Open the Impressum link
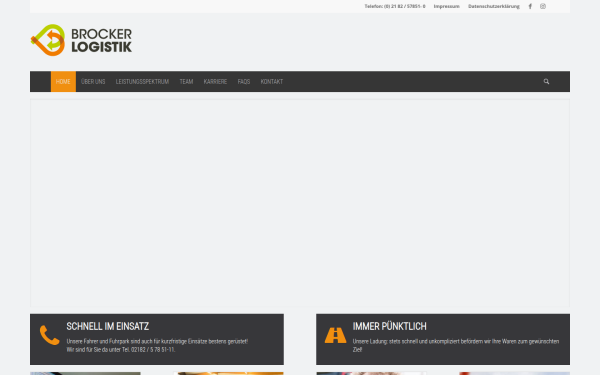600x375 pixels. [x=447, y=6]
